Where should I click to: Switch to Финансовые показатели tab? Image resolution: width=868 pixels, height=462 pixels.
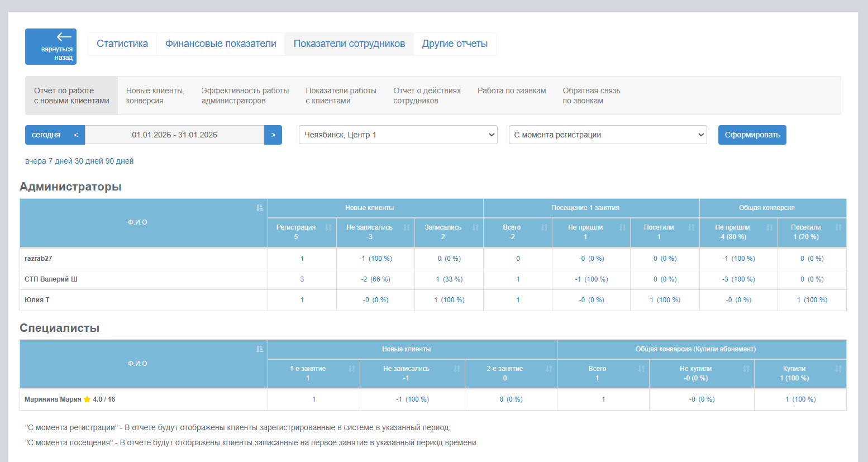[x=221, y=44]
